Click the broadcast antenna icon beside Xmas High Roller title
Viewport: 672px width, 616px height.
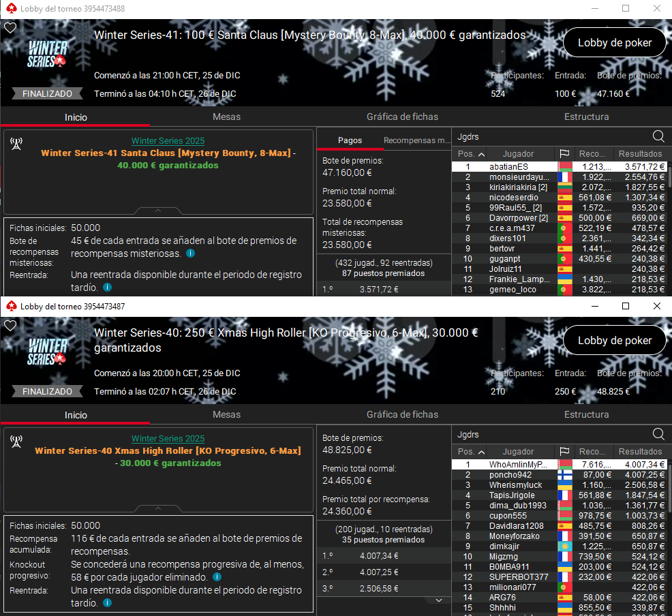point(16,442)
